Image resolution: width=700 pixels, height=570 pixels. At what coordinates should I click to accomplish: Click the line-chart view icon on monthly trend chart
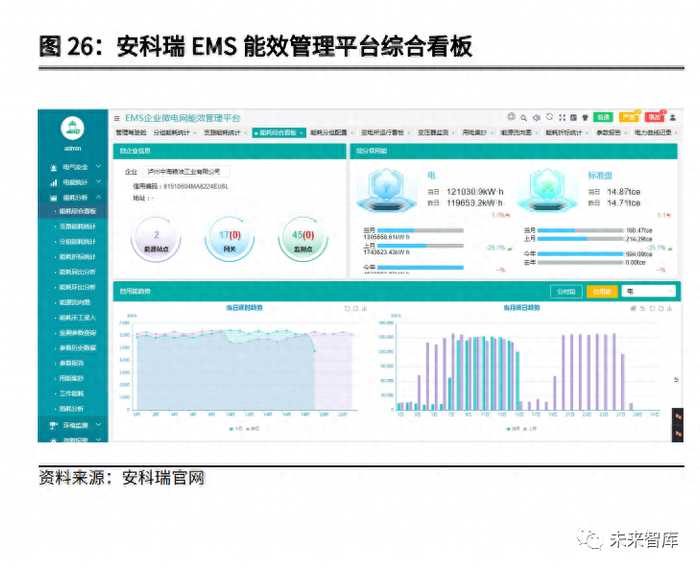642,308
